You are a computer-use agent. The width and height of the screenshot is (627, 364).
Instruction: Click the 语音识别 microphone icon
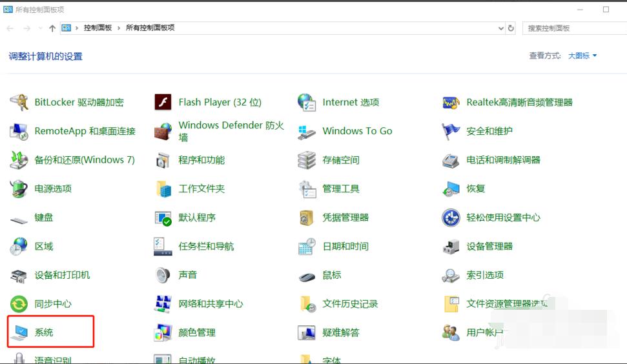(x=19, y=358)
